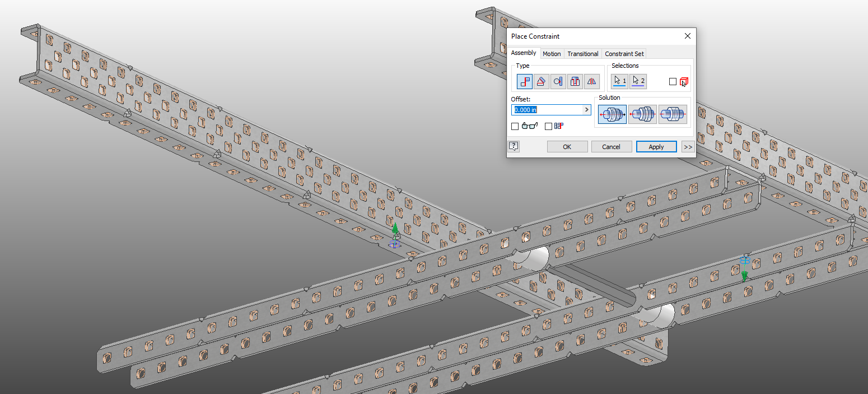The height and width of the screenshot is (394, 868).
Task: Select the Mate constraint type
Action: 525,81
